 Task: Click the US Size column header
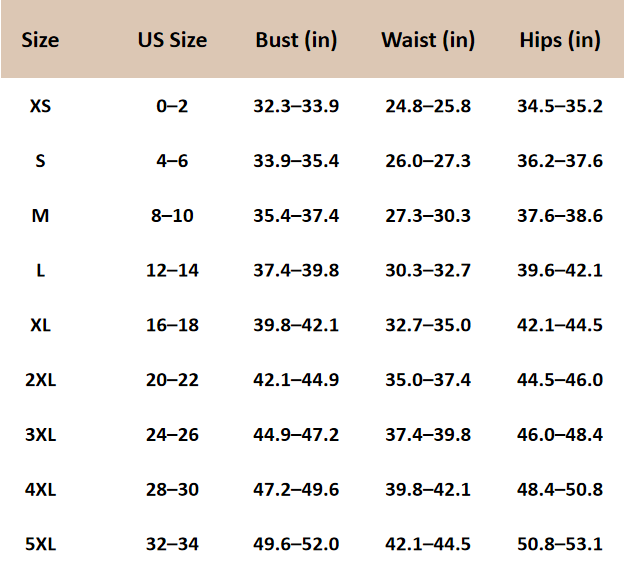click(x=172, y=40)
